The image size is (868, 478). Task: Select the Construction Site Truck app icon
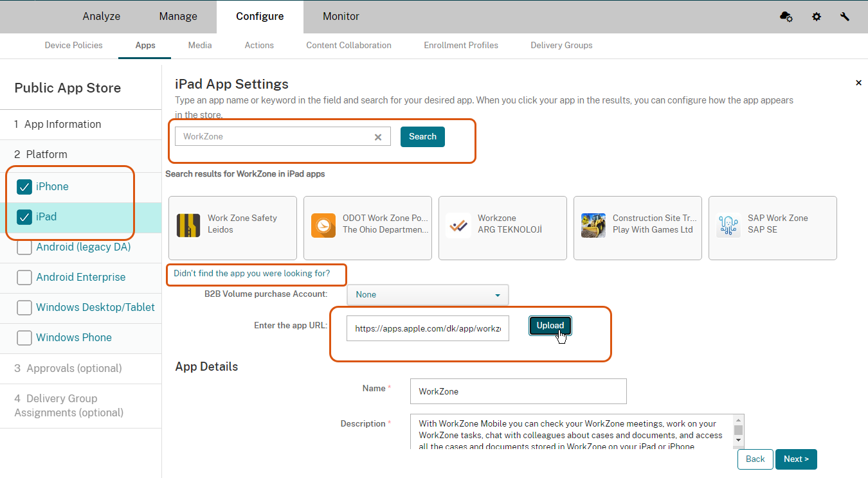coord(593,226)
